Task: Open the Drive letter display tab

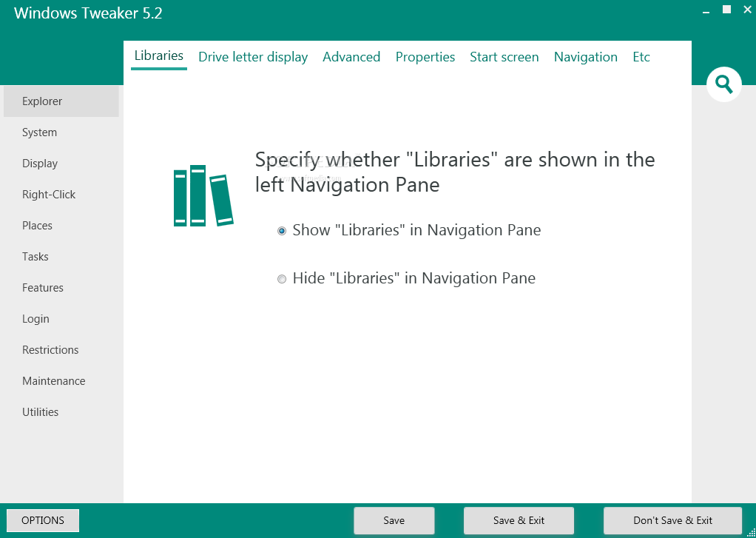Action: coord(253,57)
